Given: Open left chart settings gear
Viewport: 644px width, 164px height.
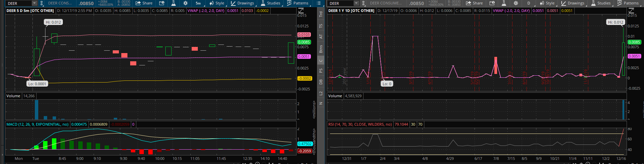Looking at the screenshot, I should point(185,3).
